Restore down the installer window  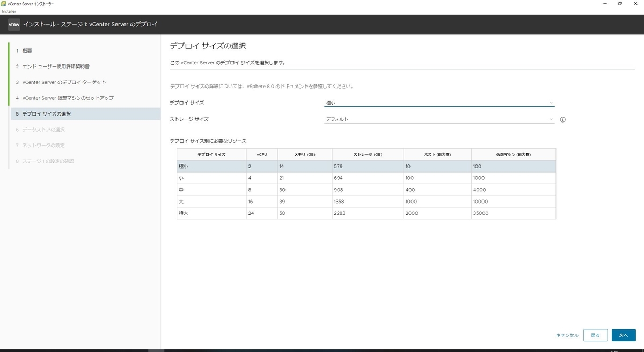[x=620, y=4]
